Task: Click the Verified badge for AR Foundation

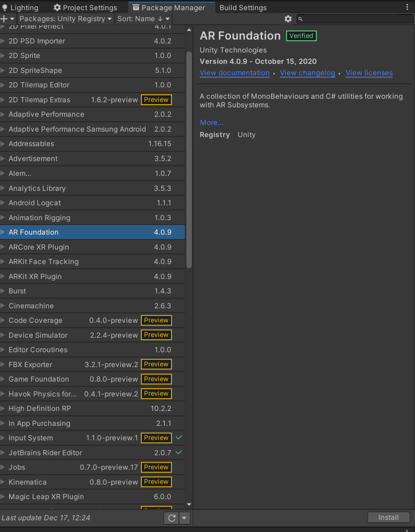Action: pyautogui.click(x=301, y=36)
